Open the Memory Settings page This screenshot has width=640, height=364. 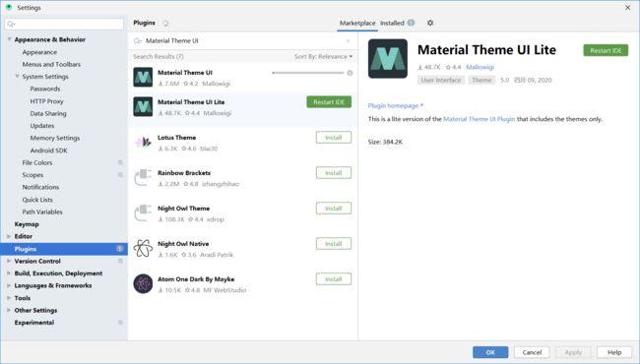(x=55, y=138)
